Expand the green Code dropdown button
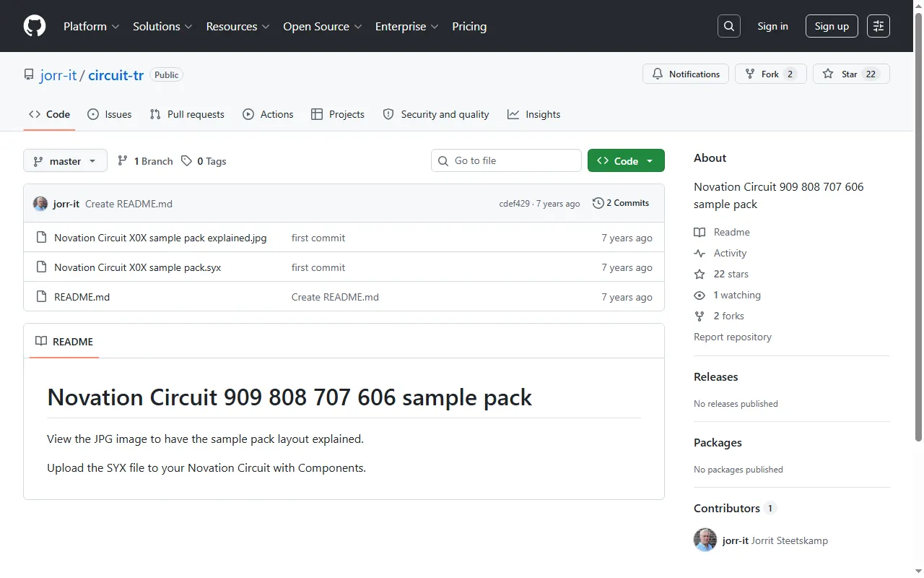The height and width of the screenshot is (578, 924). (x=626, y=160)
